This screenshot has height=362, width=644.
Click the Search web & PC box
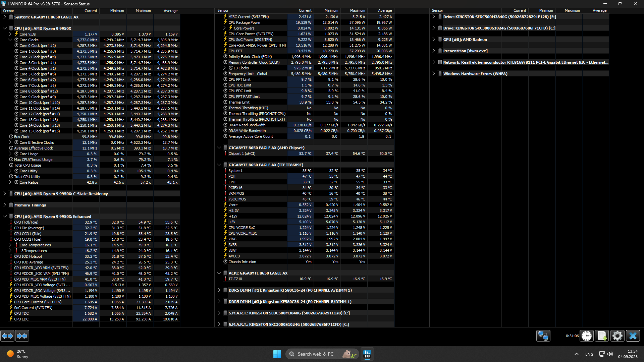point(315,354)
